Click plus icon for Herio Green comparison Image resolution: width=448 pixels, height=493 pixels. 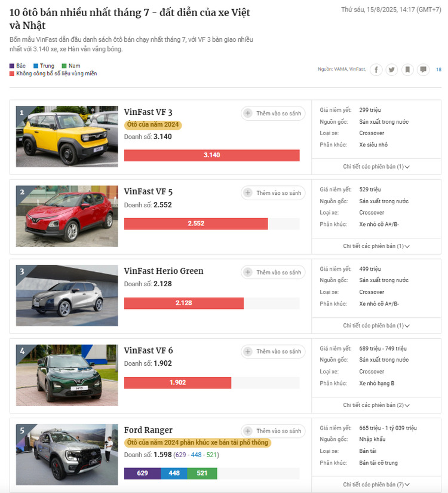pyautogui.click(x=248, y=272)
